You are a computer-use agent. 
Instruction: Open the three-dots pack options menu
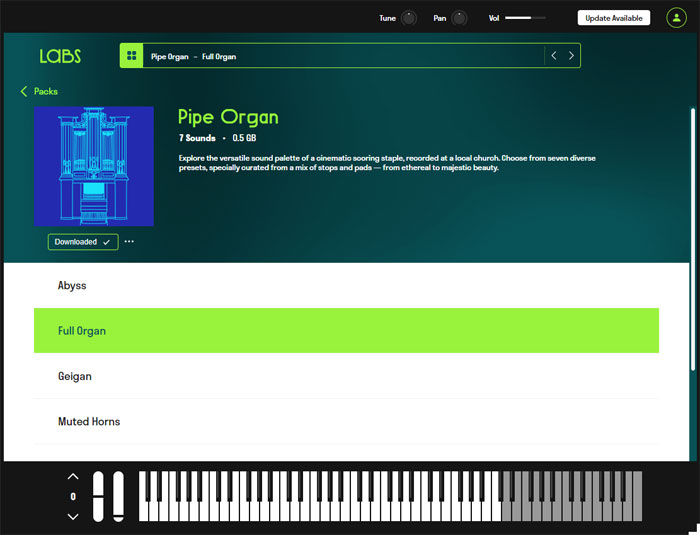pos(129,242)
